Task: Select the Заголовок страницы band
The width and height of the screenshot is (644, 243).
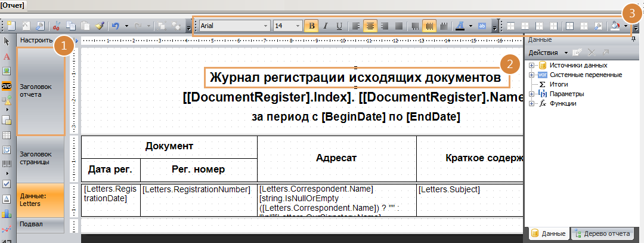Action: tap(40, 158)
